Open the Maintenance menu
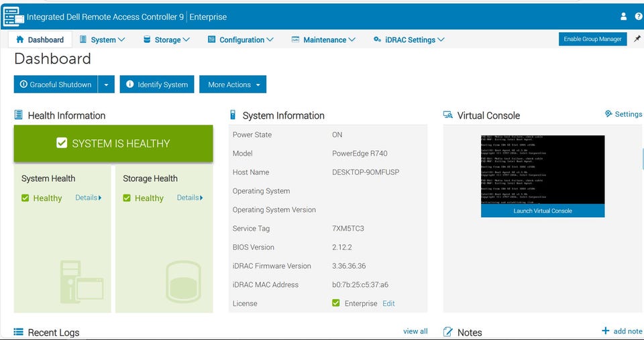The height and width of the screenshot is (340, 644). tap(323, 40)
